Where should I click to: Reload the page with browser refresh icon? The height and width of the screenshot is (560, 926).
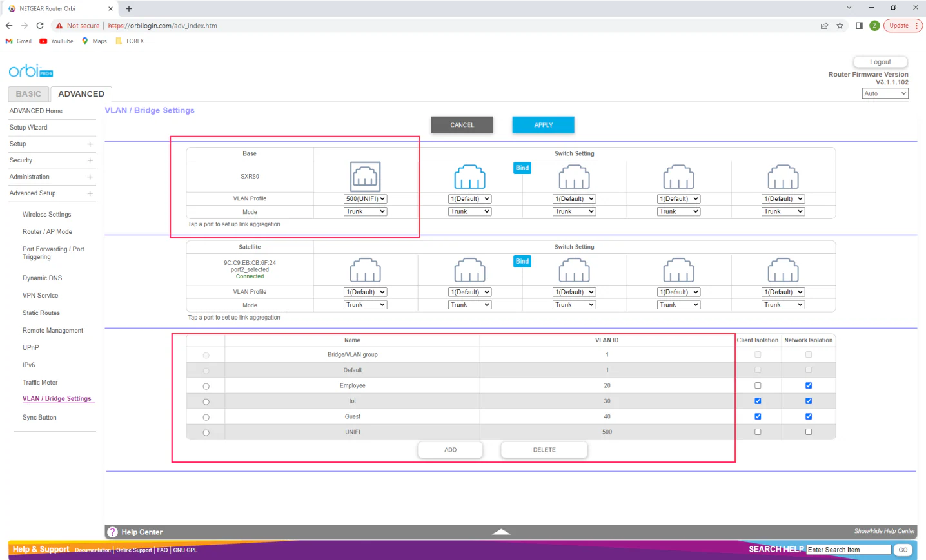40,26
